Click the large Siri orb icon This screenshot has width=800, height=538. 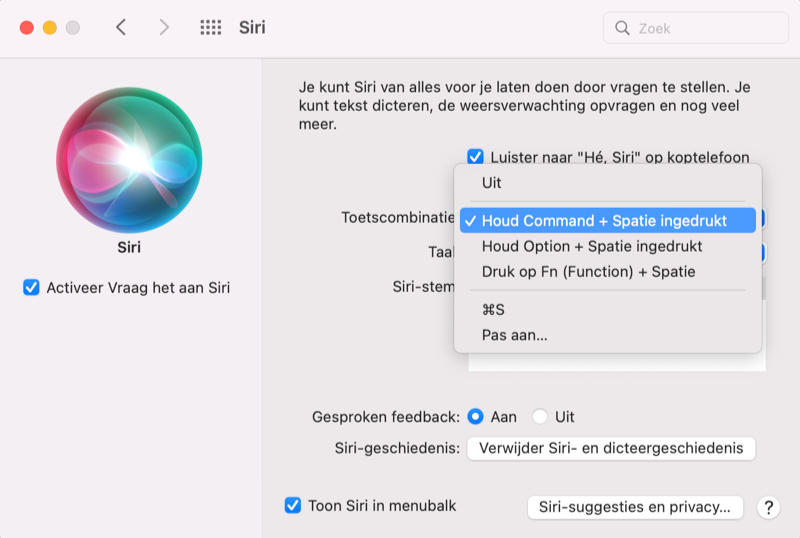(129, 160)
